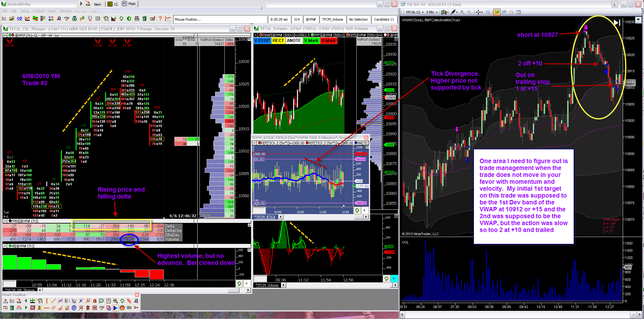Click the trash can icon in the main toolbar
The height and width of the screenshot is (319, 644).
[x=145, y=19]
